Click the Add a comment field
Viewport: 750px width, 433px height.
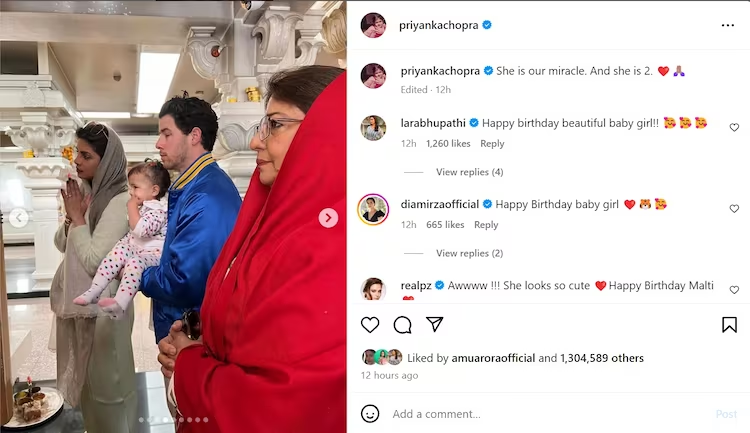[x=550, y=414]
